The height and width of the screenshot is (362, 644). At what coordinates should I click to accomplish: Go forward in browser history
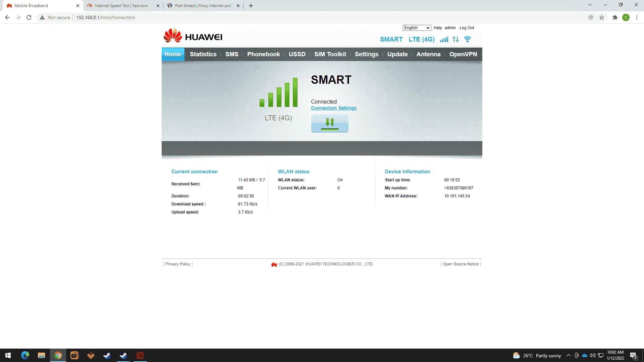point(18,17)
